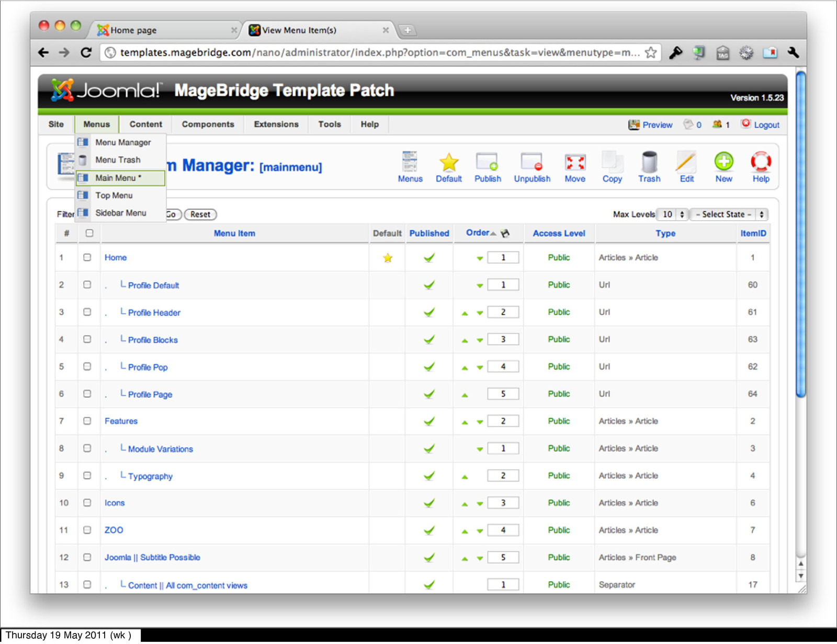Switch to the Home page browser tab
The width and height of the screenshot is (837, 644).
166,30
